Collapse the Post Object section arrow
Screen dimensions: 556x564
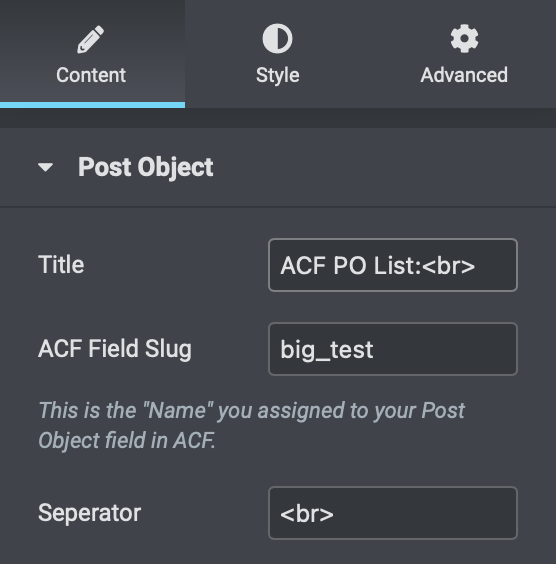[46, 167]
